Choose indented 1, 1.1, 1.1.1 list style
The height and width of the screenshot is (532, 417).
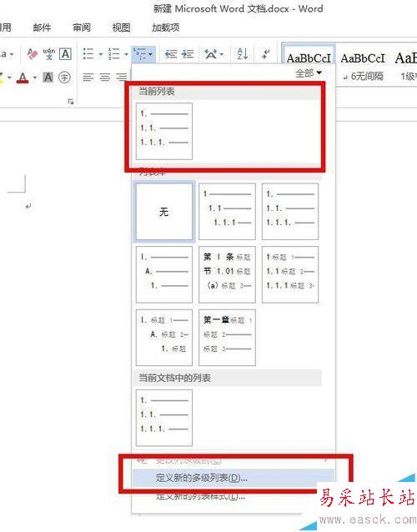(227, 212)
